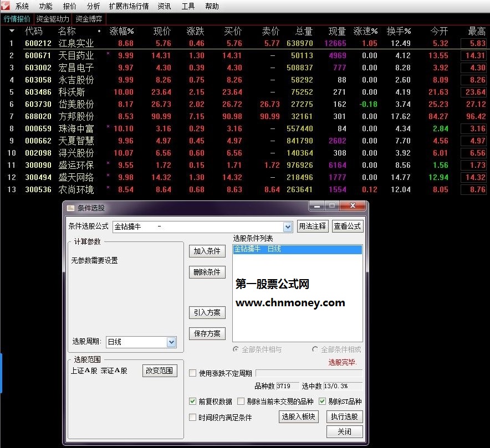
Task: Sort by the 今开 column header
Action: point(439,31)
